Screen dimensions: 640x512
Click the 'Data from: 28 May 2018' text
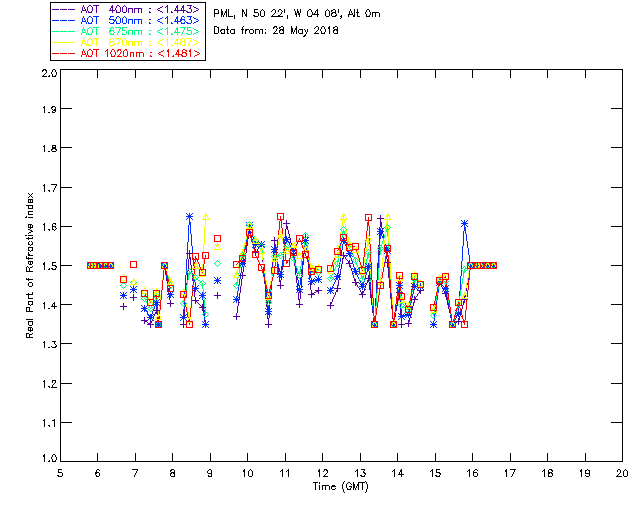click(x=276, y=30)
